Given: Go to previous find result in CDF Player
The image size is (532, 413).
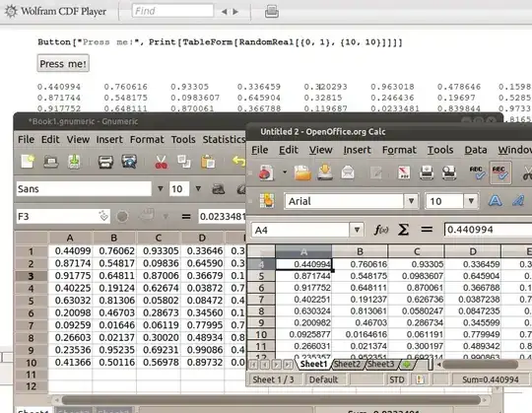Looking at the screenshot, I should click(x=224, y=12).
